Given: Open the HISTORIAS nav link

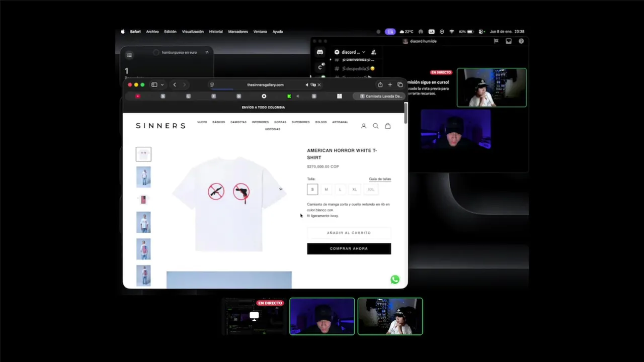Looking at the screenshot, I should click(x=273, y=129).
